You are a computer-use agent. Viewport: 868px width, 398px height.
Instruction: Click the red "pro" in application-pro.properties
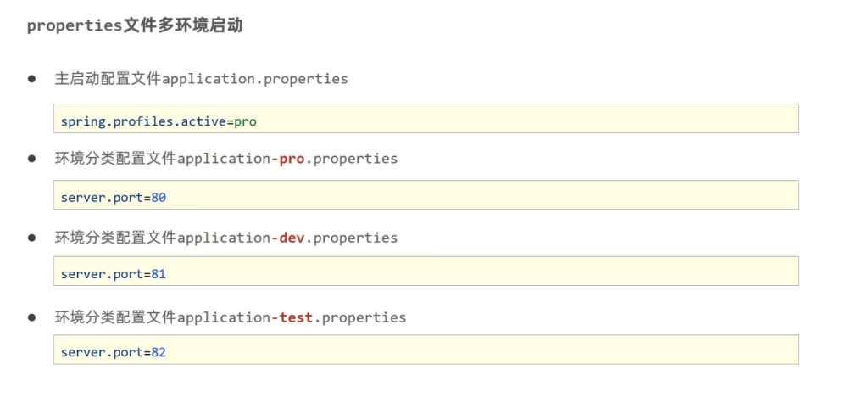point(292,159)
